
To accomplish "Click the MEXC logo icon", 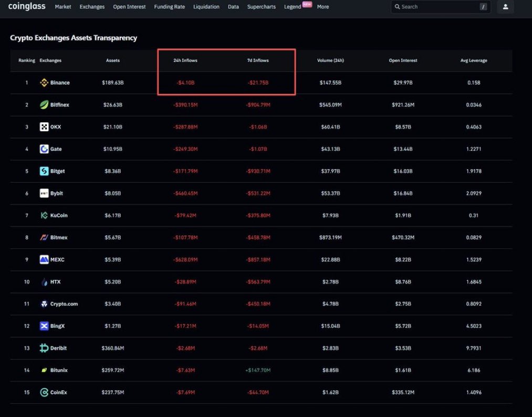I will coord(44,259).
